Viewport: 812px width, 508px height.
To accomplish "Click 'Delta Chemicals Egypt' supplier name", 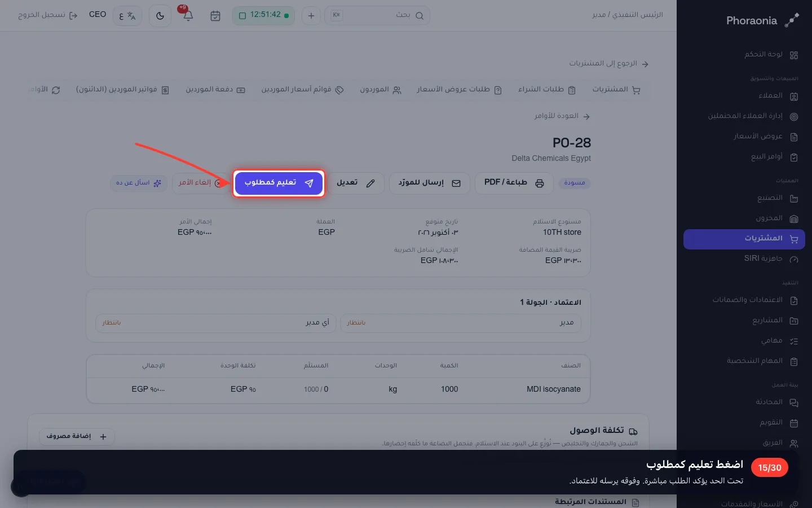I will tap(551, 158).
